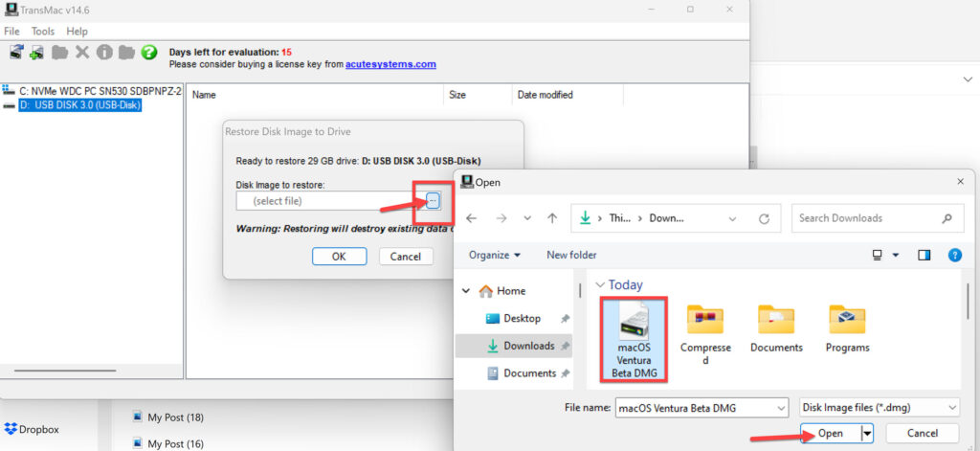Open the Disk Image files type filter
Viewport: 980px width, 451px height.
(x=880, y=408)
